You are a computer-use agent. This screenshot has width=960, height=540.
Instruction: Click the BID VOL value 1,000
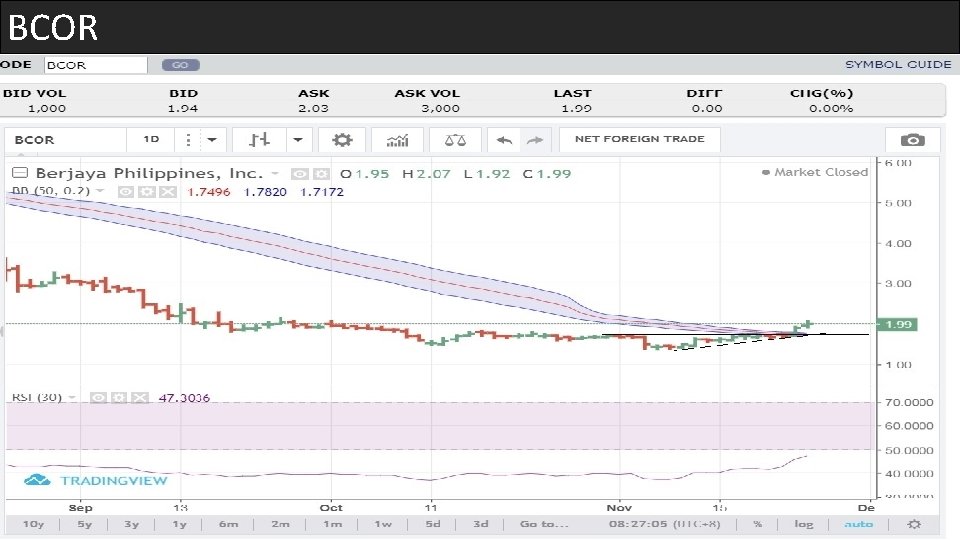[x=47, y=108]
